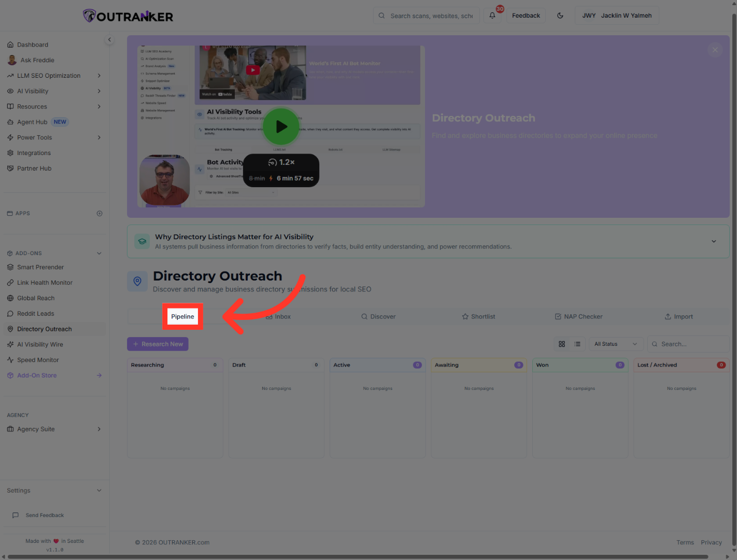Expand AI Visibility submenu in sidebar
The image size is (737, 560).
[99, 91]
